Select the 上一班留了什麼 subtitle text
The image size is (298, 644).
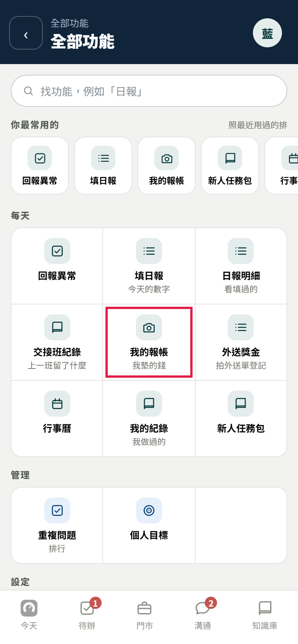coord(57,365)
